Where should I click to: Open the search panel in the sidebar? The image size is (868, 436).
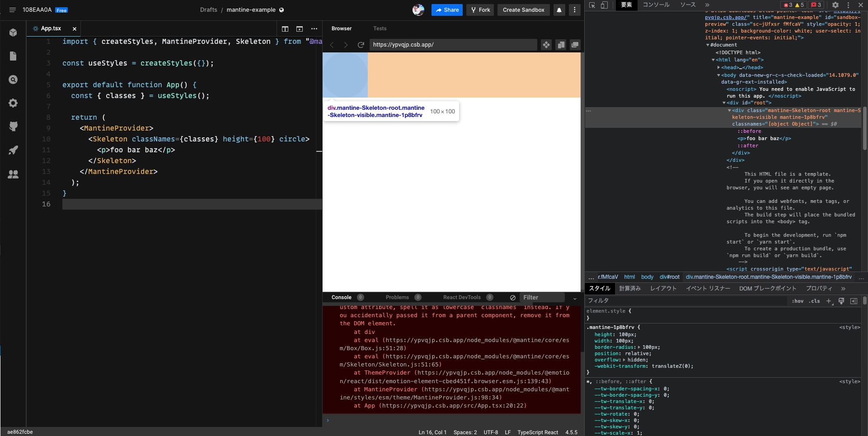(13, 80)
